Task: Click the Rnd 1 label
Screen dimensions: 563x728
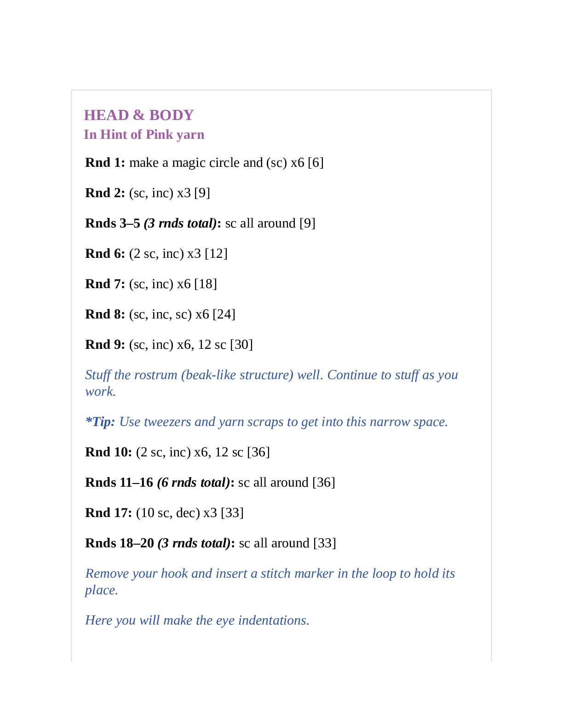Action: [105, 163]
